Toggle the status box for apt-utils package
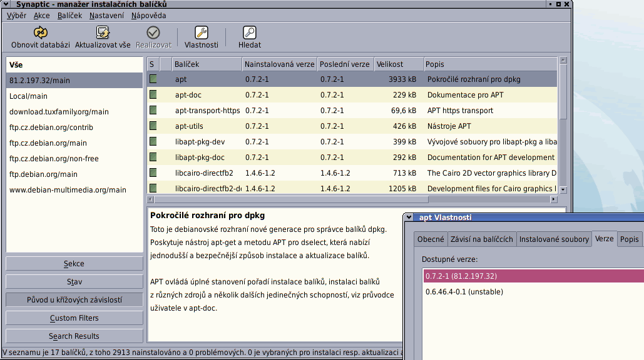 (153, 126)
